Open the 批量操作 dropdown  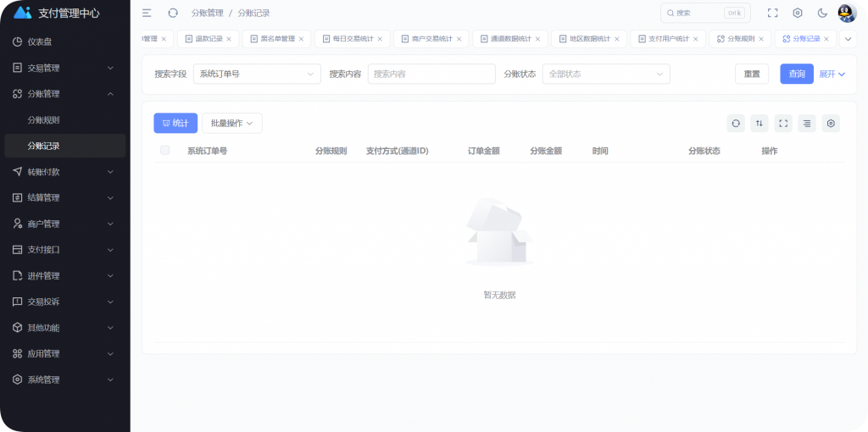[232, 124]
